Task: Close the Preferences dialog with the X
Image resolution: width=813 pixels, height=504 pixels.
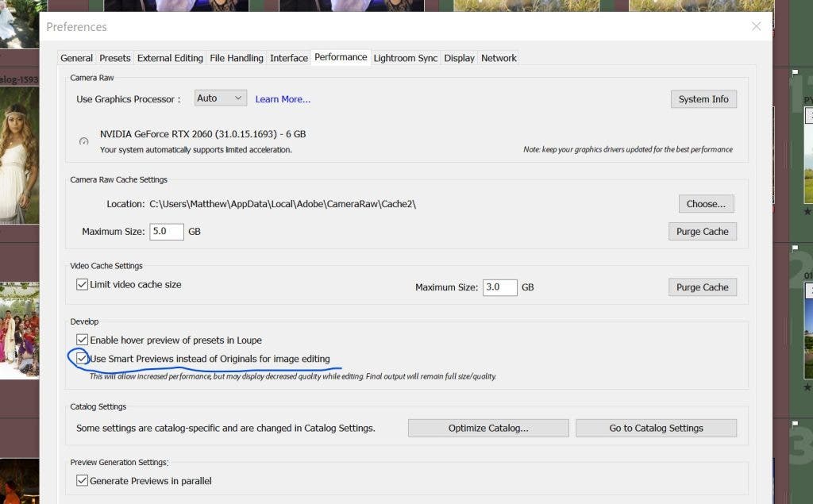Action: pyautogui.click(x=757, y=26)
